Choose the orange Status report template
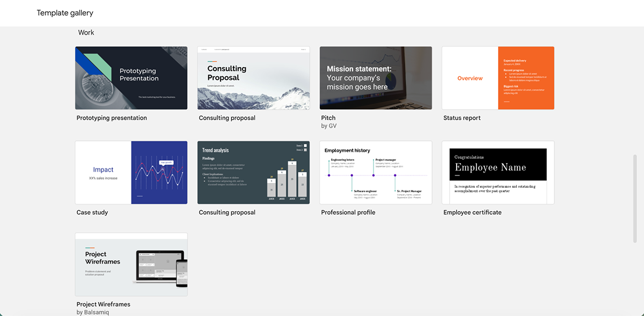This screenshot has height=316, width=644. tap(498, 78)
